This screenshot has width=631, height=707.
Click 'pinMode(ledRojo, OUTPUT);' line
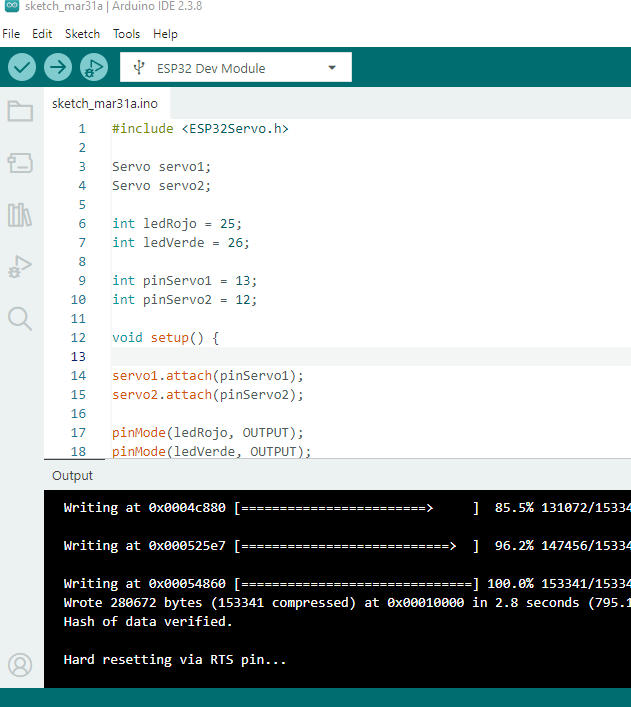(208, 433)
